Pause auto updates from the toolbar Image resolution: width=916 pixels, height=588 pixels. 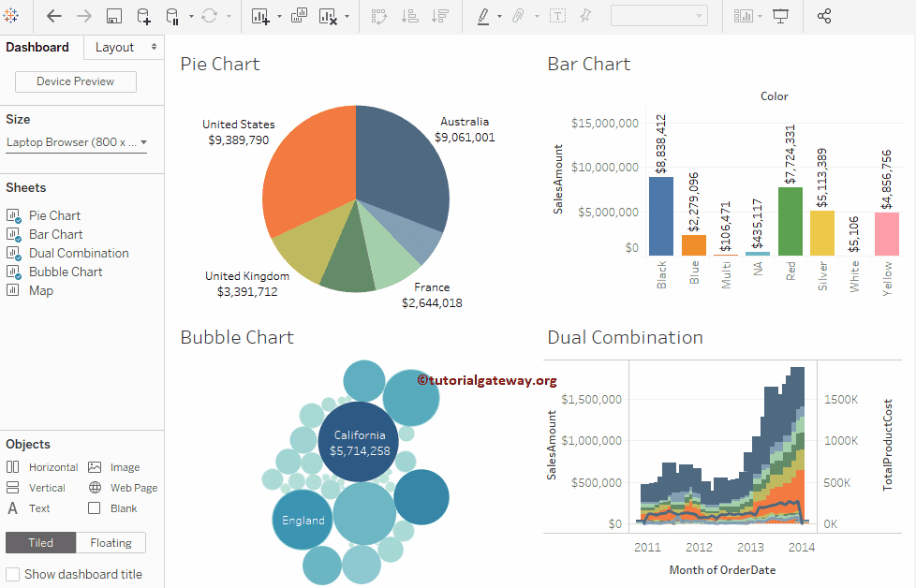coord(173,16)
